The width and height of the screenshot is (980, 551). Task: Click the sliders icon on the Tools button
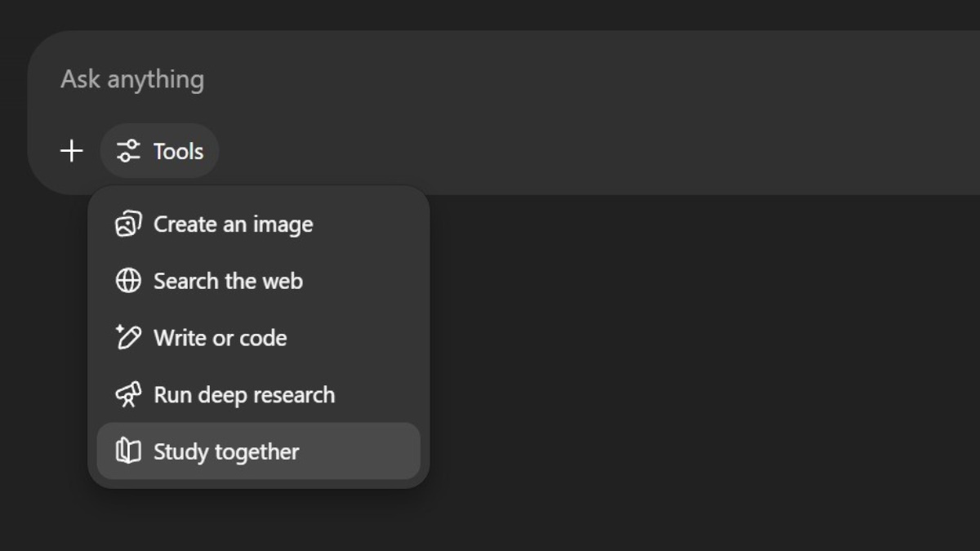[x=128, y=151]
